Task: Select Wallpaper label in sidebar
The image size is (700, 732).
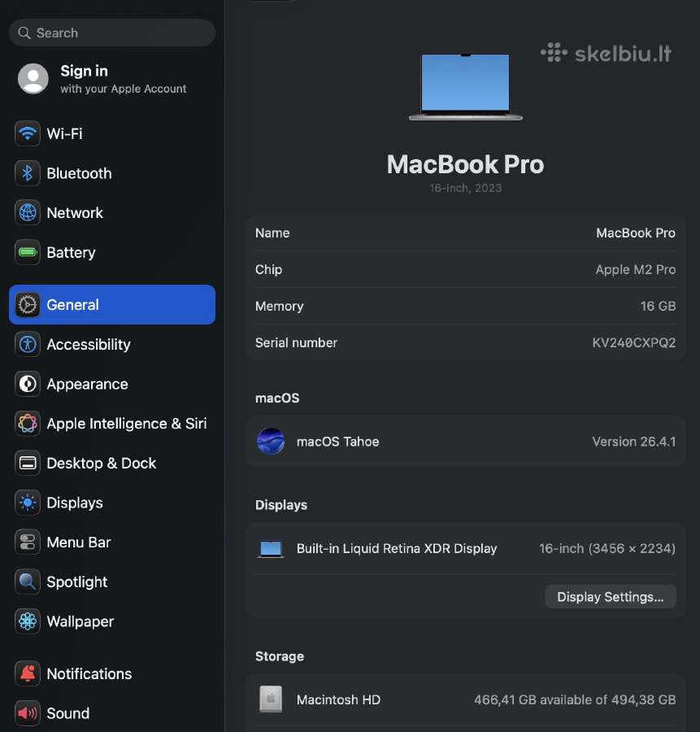Action: (x=80, y=621)
